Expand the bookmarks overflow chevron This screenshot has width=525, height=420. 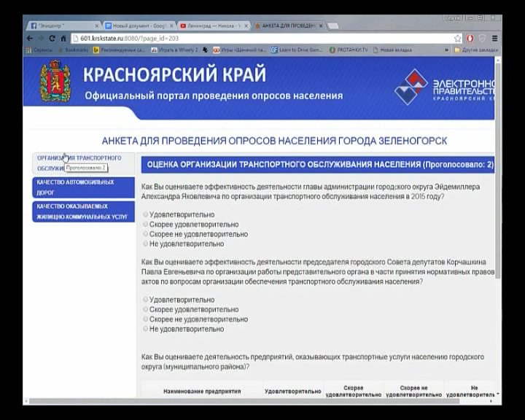click(x=446, y=50)
